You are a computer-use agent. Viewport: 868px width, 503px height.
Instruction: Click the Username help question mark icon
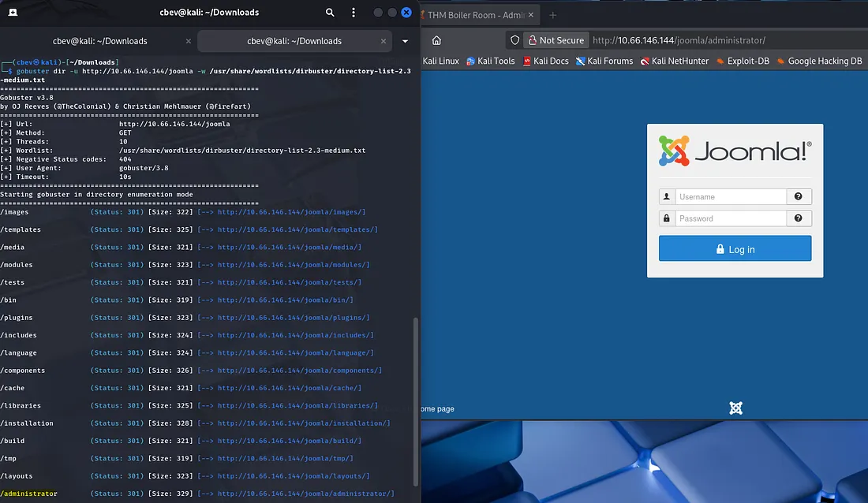coord(799,197)
